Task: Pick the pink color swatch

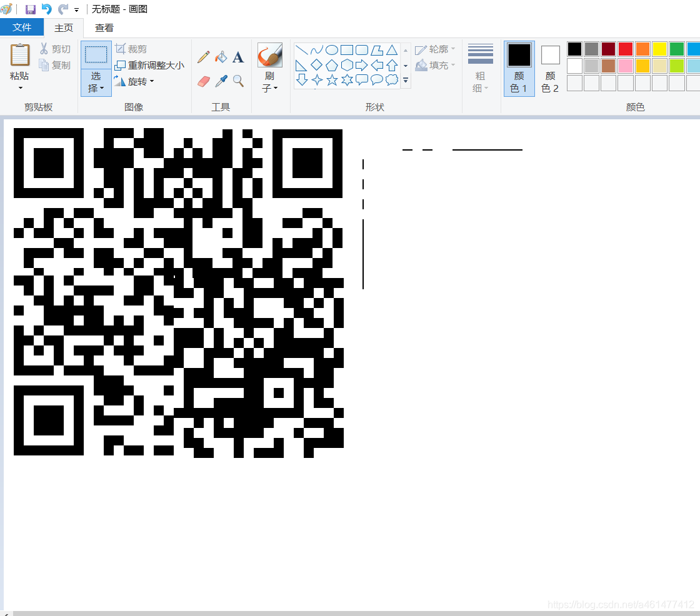Action: [626, 66]
